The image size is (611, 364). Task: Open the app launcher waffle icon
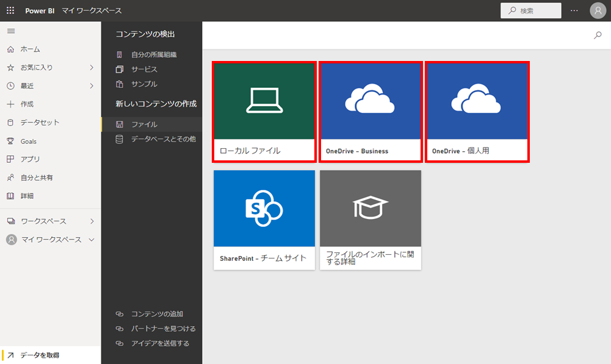coord(10,10)
